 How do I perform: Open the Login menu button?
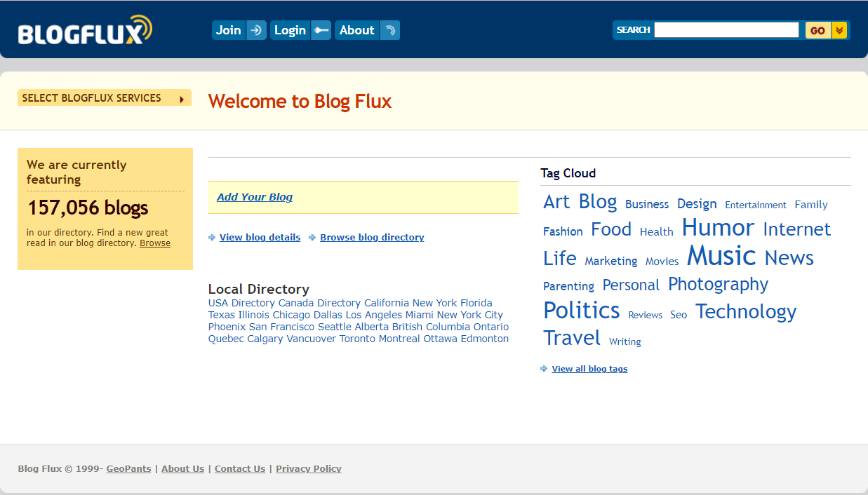point(300,30)
